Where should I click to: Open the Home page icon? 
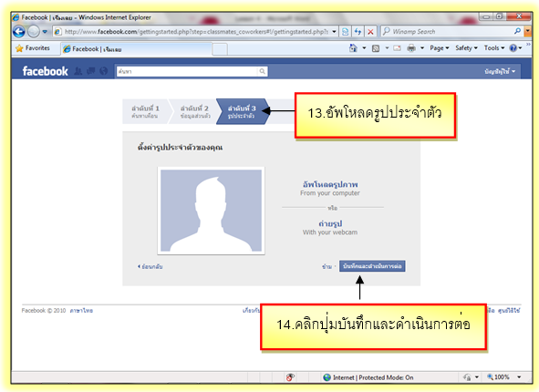[x=353, y=48]
